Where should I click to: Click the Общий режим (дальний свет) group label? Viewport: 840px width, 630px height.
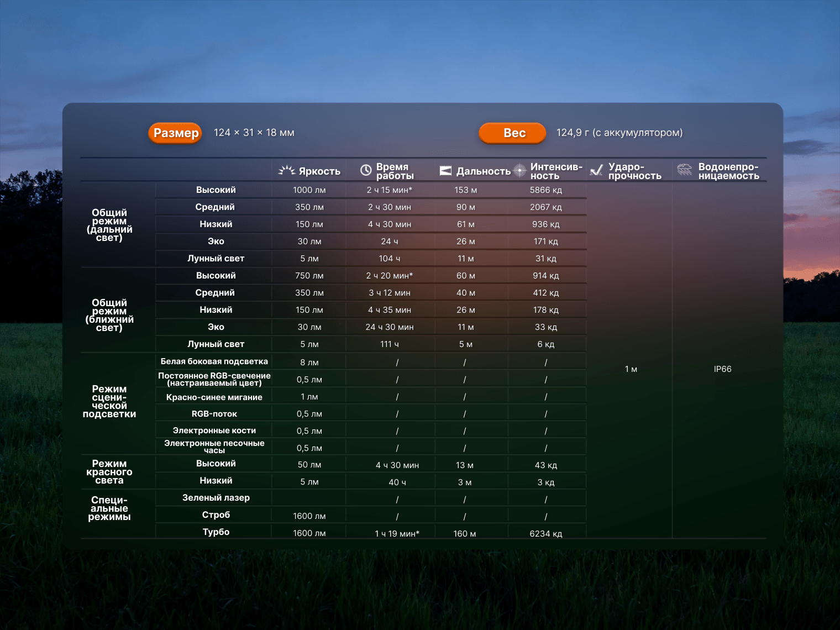[109, 225]
